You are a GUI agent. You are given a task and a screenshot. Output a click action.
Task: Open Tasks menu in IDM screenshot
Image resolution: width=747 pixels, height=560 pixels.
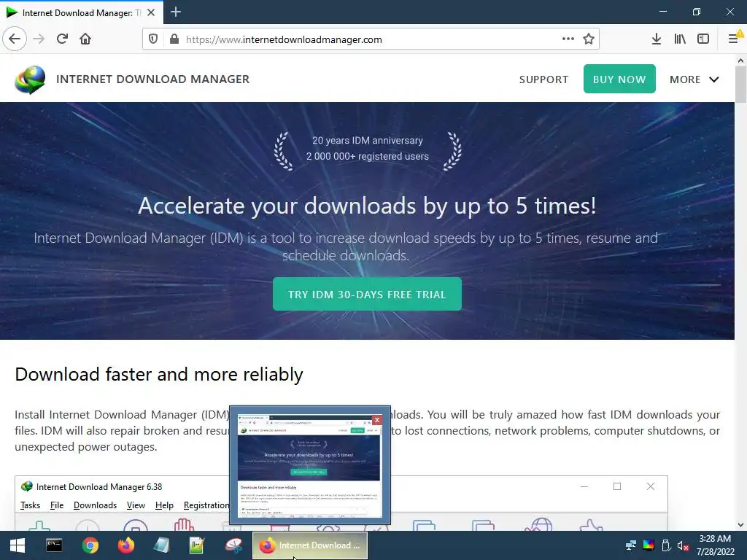point(30,505)
